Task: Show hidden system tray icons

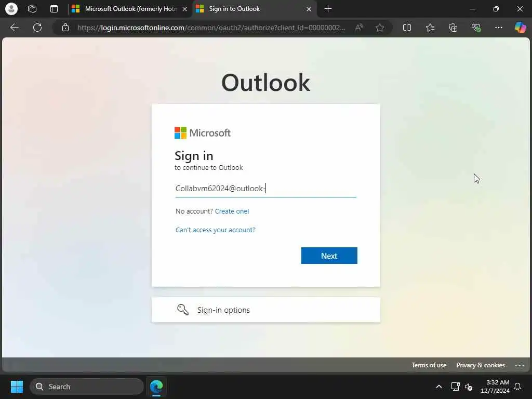Action: tap(438, 387)
